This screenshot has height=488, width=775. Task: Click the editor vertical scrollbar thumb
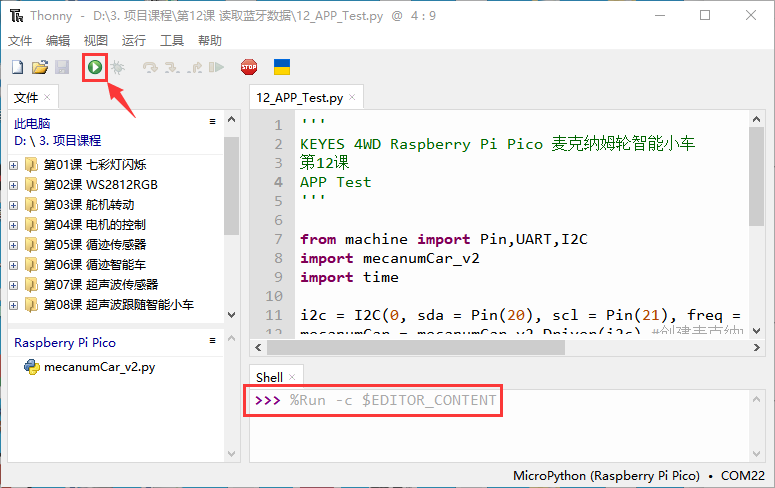(x=756, y=177)
